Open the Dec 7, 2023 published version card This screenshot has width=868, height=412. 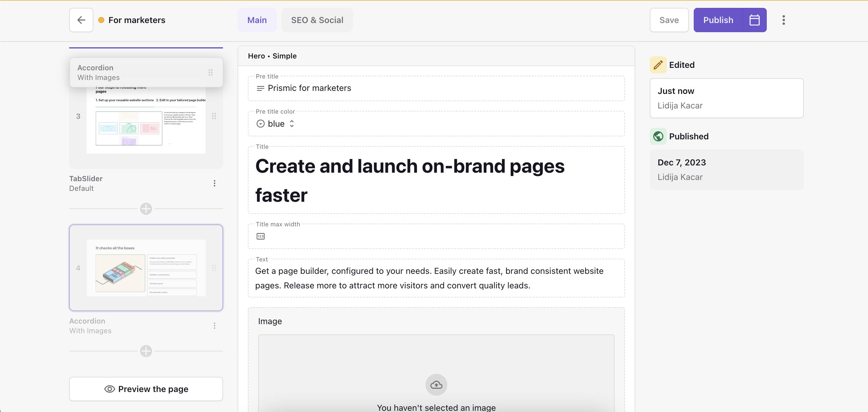coord(726,169)
